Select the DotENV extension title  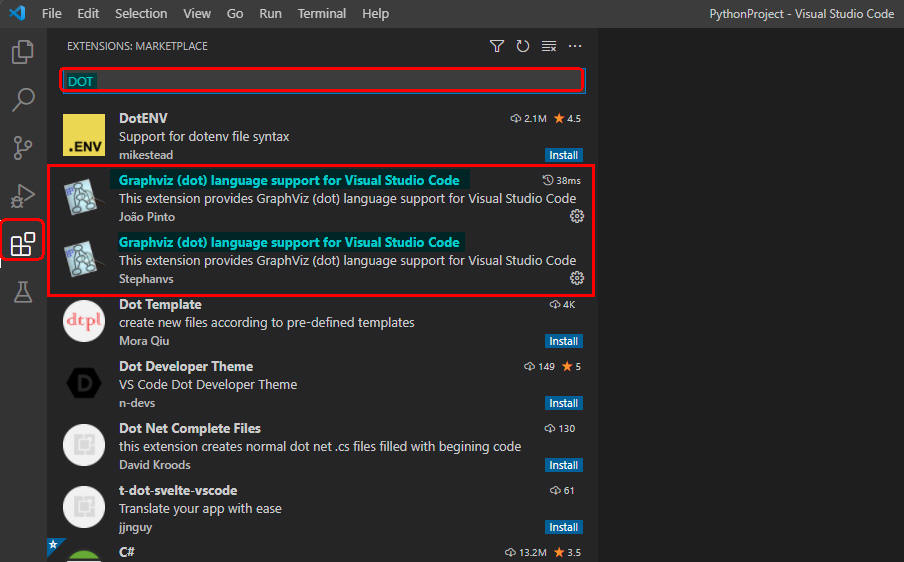tap(143, 118)
